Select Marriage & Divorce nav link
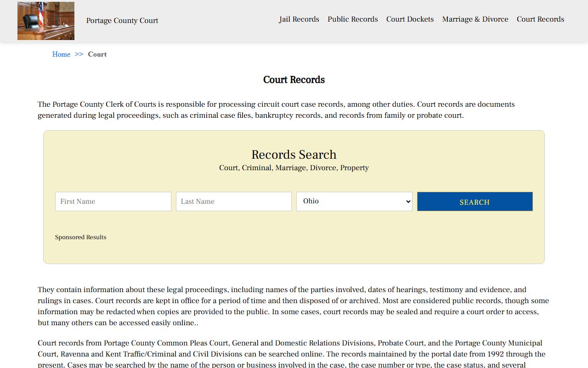 [x=475, y=19]
